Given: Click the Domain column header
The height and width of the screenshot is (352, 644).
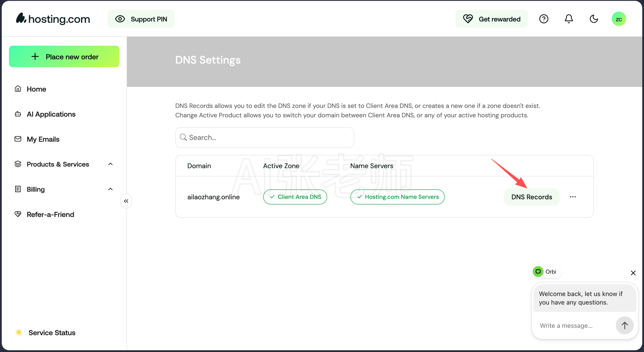Looking at the screenshot, I should coord(199,166).
